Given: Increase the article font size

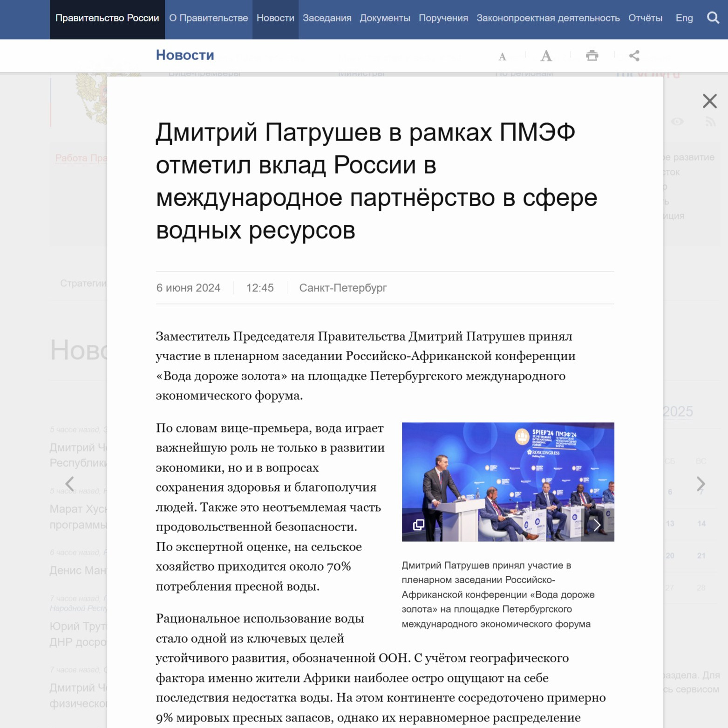Looking at the screenshot, I should tap(546, 55).
